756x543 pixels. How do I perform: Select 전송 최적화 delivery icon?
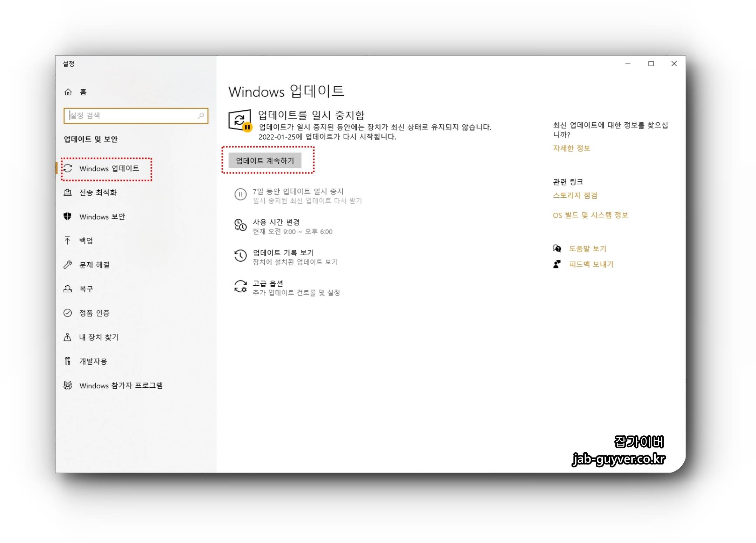(x=68, y=192)
